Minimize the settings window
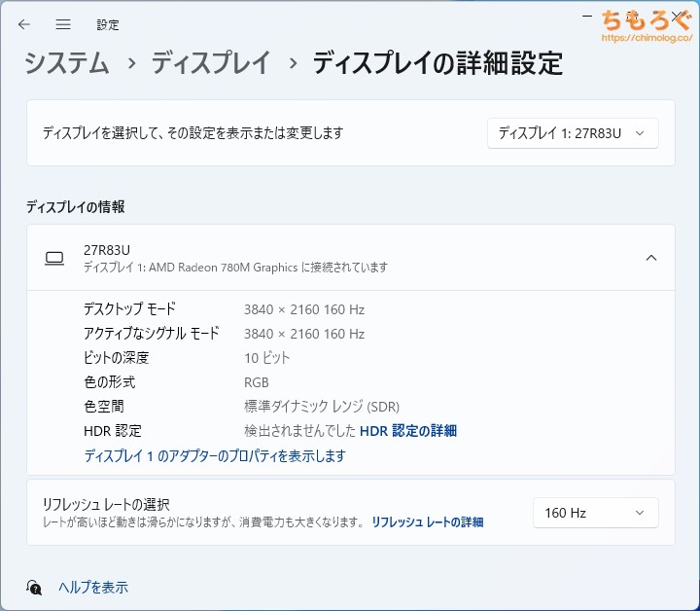700x611 pixels. pos(587,17)
